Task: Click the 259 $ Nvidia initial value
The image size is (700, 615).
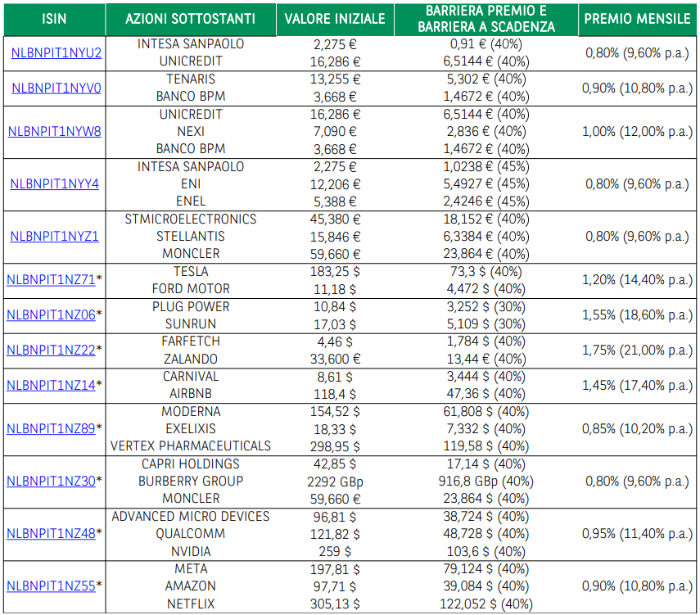Action: tap(335, 552)
